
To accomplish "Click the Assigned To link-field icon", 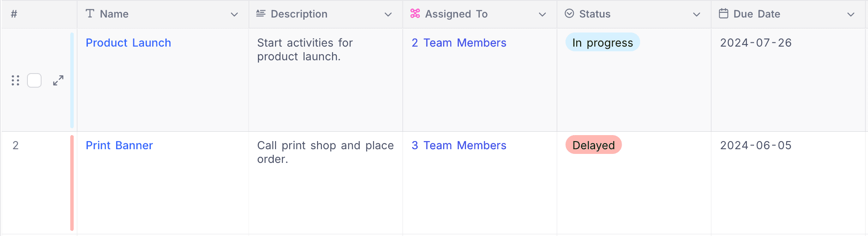I will pyautogui.click(x=415, y=14).
